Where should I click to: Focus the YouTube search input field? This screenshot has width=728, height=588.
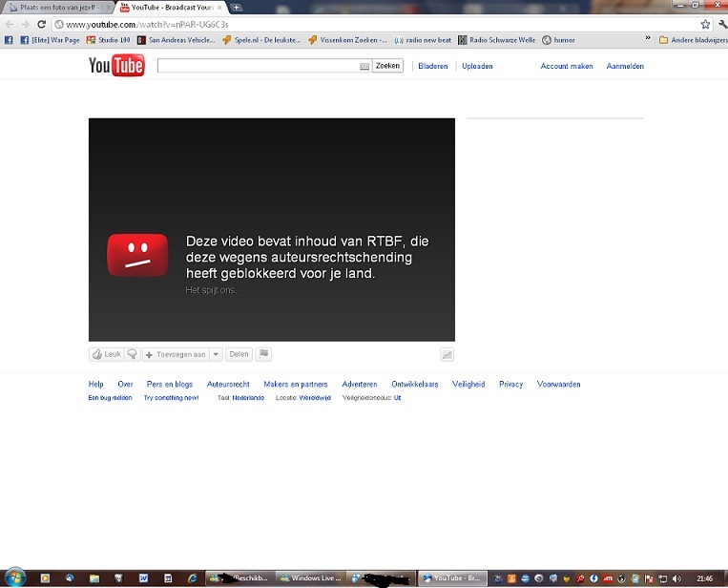pyautogui.click(x=258, y=67)
